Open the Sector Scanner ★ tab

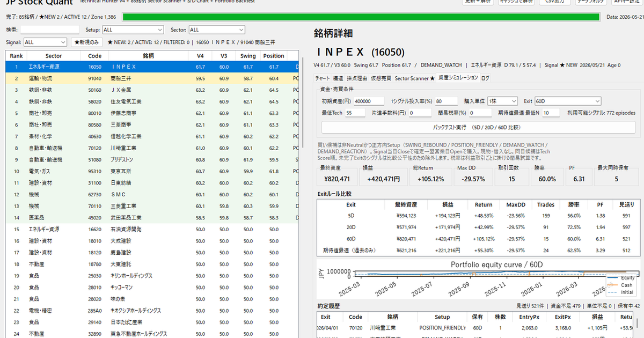[414, 78]
